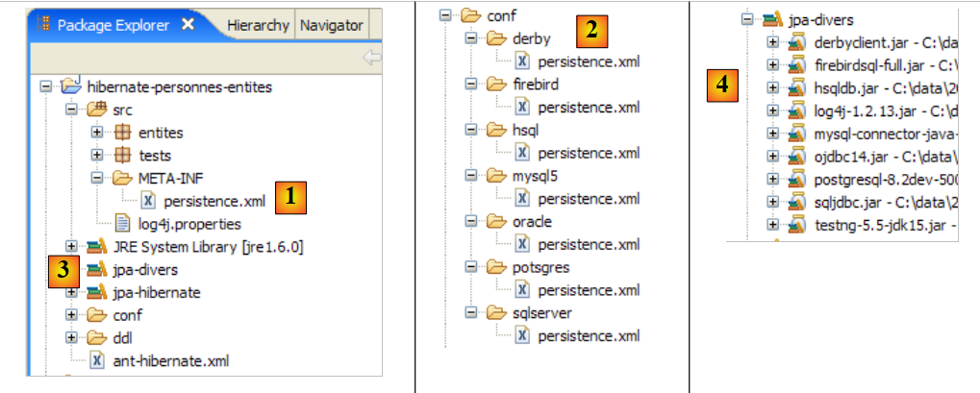This screenshot has height=393, width=980.
Task: Switch to the Hierarchy tab
Action: point(259,25)
